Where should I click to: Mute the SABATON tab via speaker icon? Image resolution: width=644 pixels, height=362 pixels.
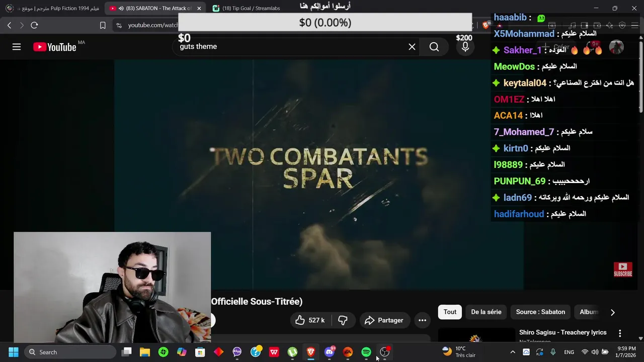click(121, 9)
